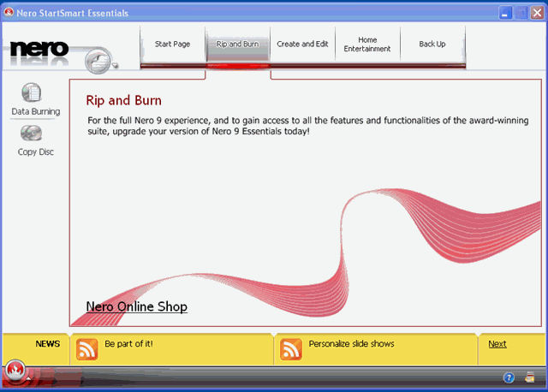Open the Create and Edit tab
This screenshot has height=392, width=548.
point(302,44)
